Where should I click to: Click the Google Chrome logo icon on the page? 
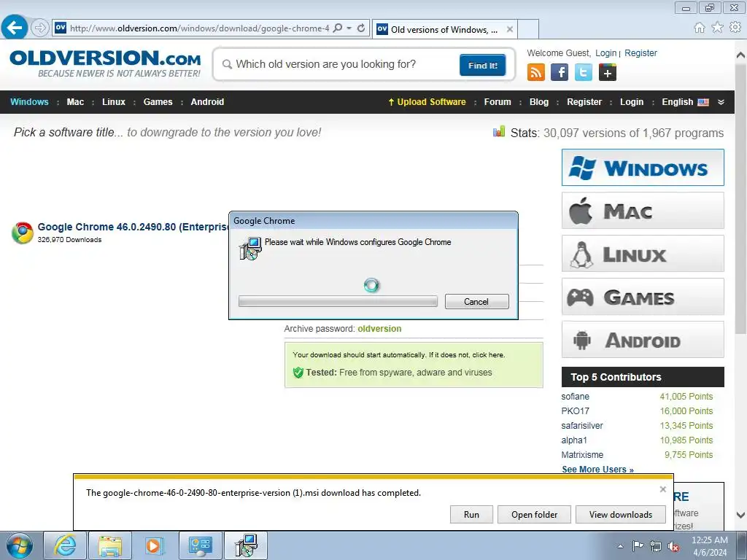point(23,233)
